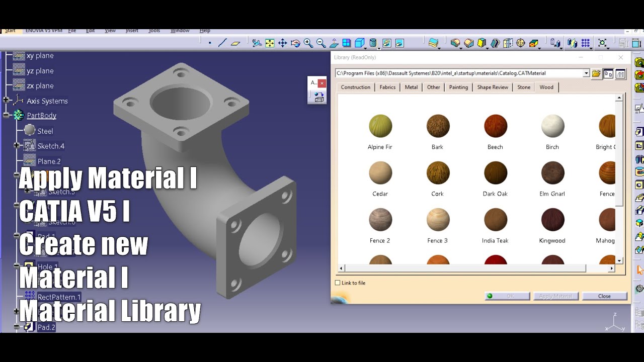Click the material list scroll up arrow
Viewport: 644px width, 362px height.
(x=620, y=98)
